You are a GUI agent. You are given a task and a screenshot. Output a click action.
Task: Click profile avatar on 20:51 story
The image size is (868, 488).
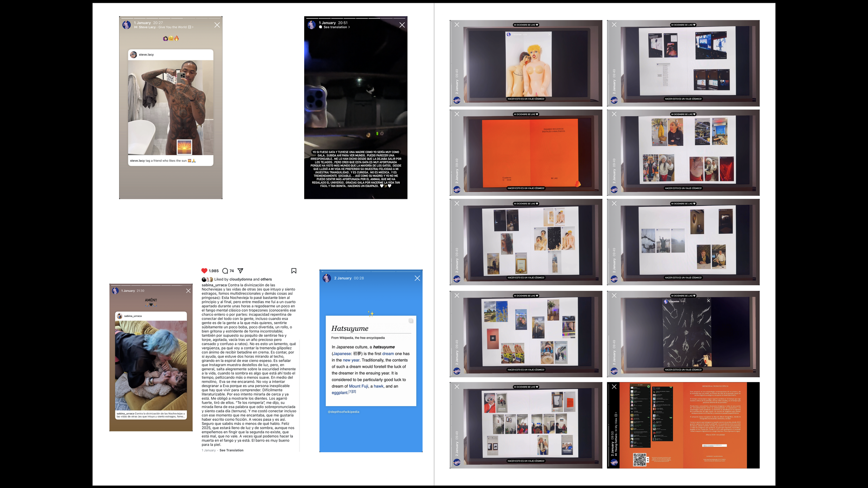(x=311, y=25)
